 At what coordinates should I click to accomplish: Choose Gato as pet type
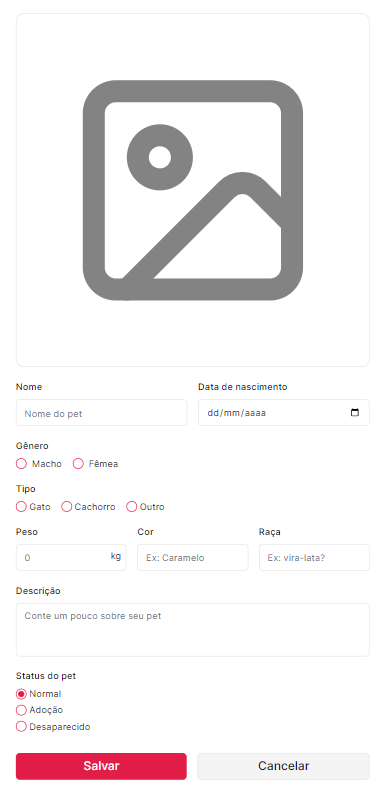21,507
